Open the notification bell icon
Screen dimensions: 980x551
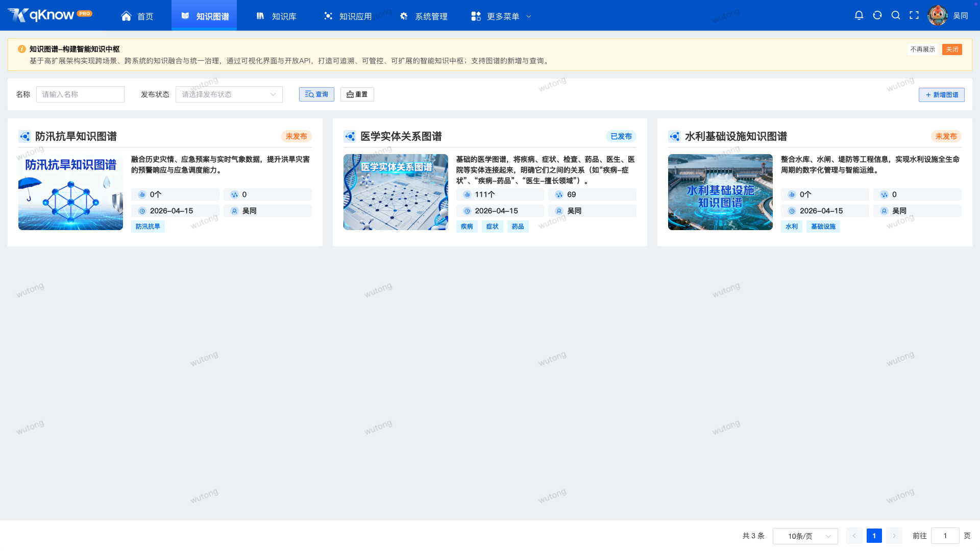tap(859, 15)
